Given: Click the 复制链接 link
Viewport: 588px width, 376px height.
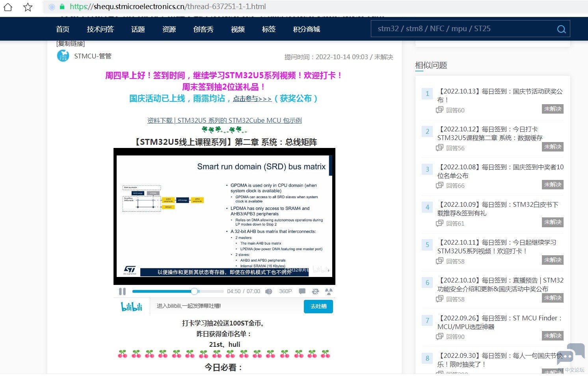Looking at the screenshot, I should click(x=71, y=43).
